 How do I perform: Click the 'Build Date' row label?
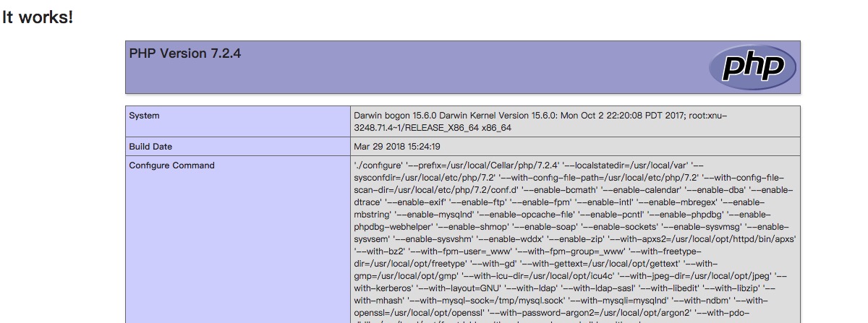[150, 147]
